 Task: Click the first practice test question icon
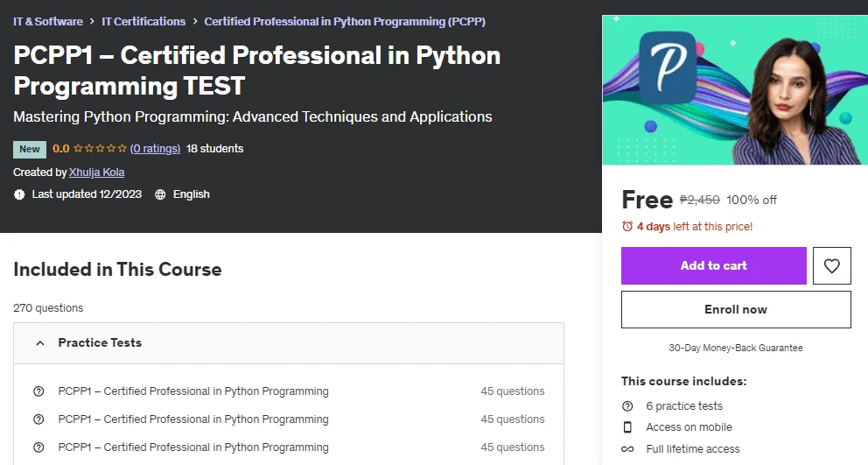click(x=38, y=391)
